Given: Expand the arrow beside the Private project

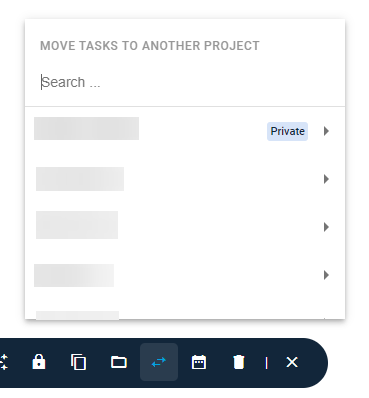Looking at the screenshot, I should [x=326, y=131].
